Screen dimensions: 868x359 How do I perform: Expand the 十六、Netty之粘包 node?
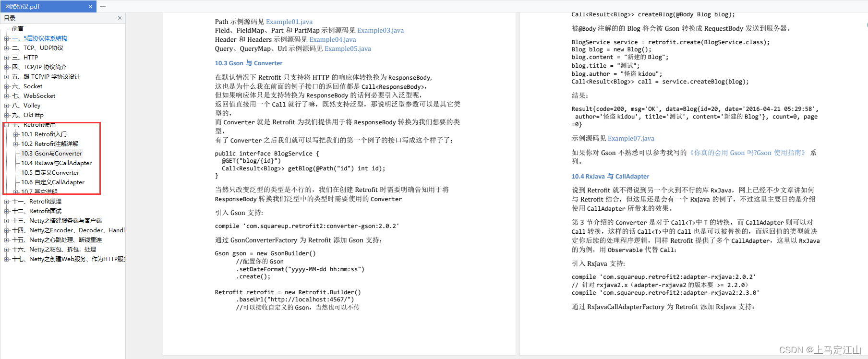(6, 250)
